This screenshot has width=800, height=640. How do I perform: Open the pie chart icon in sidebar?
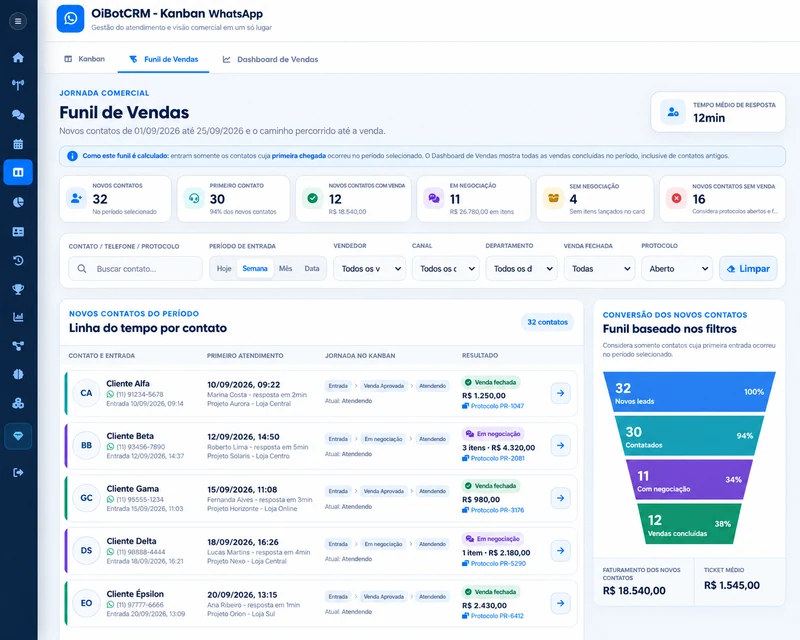18,202
